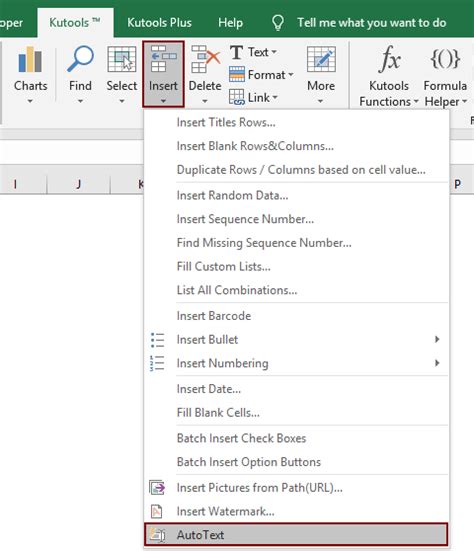
Task: Expand the Delete dropdown arrow
Action: point(205,101)
